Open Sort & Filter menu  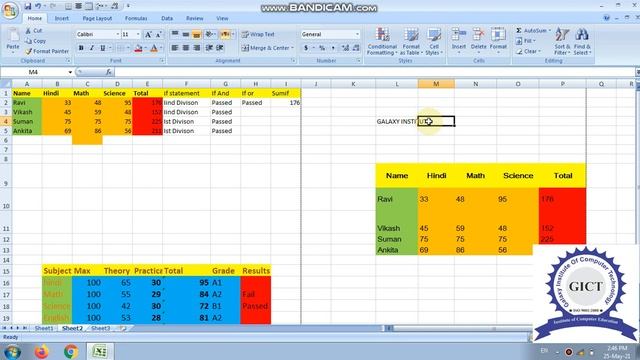point(562,42)
